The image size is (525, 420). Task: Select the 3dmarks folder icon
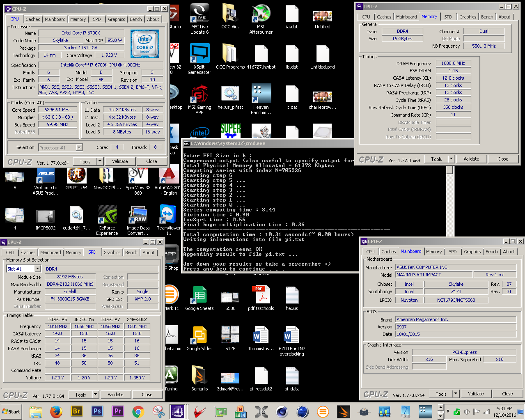199,379
